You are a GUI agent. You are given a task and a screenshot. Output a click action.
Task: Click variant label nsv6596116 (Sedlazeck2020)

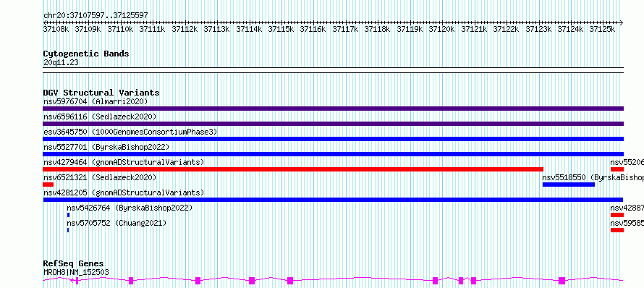pos(100,117)
